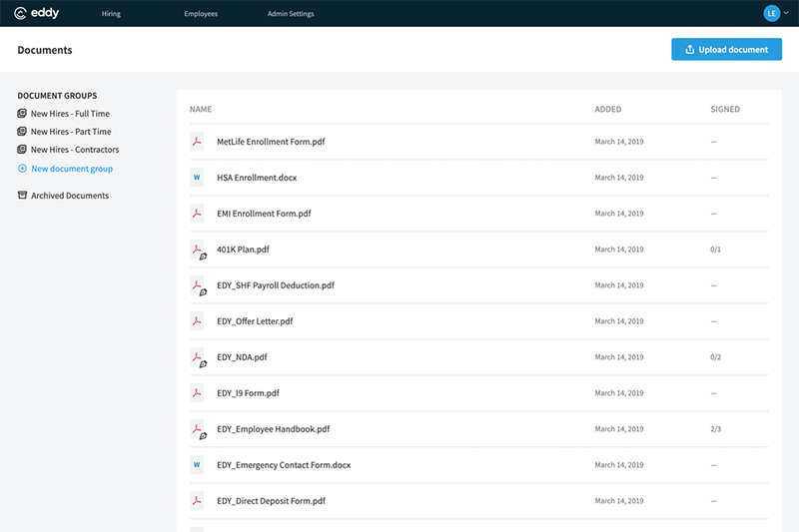Click the Word icon for HSA Enrollment.docx
Viewport: 799px width, 532px height.
point(197,178)
